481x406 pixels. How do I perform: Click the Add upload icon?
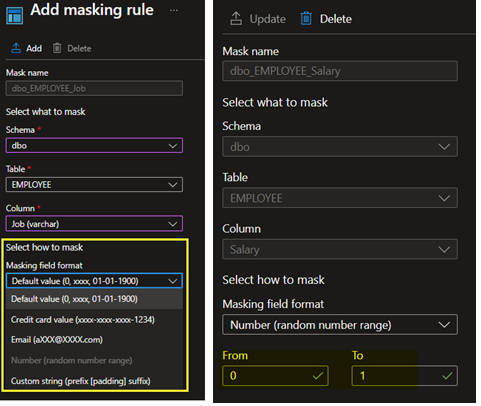tap(16, 48)
